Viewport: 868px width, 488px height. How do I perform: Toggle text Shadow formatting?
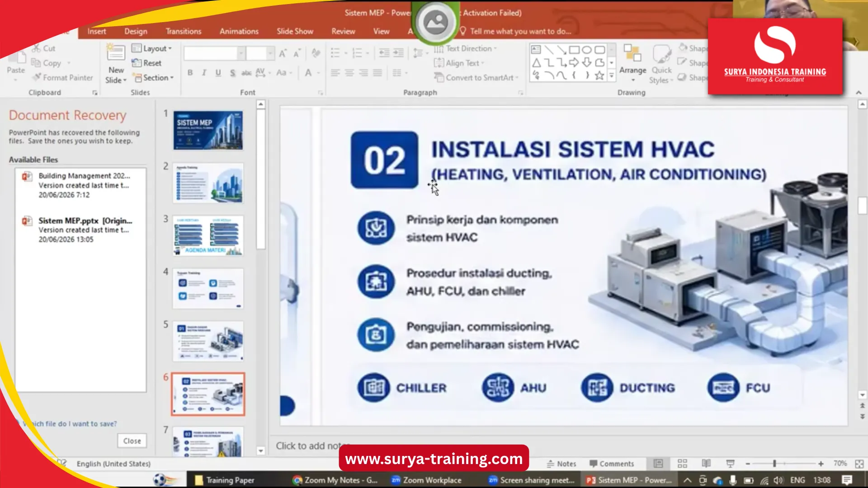[232, 73]
